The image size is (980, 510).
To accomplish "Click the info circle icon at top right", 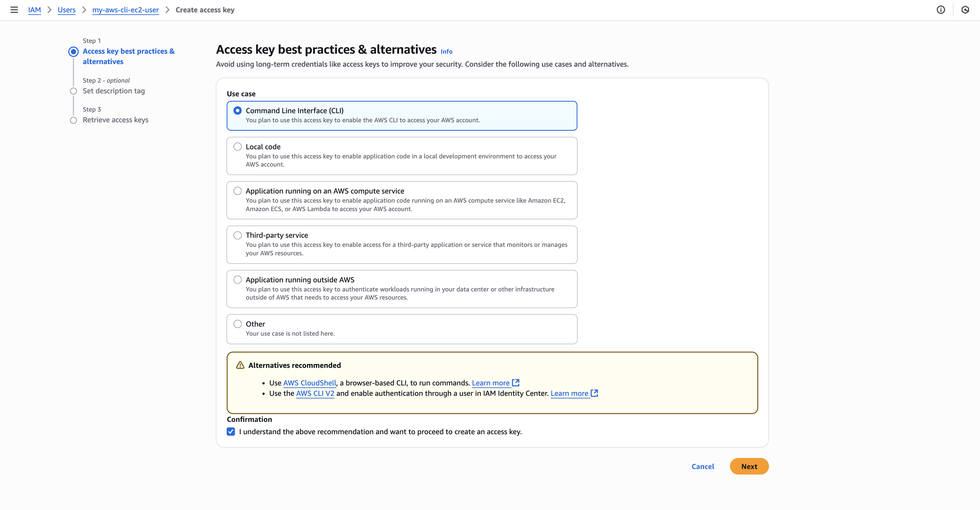I will point(940,10).
